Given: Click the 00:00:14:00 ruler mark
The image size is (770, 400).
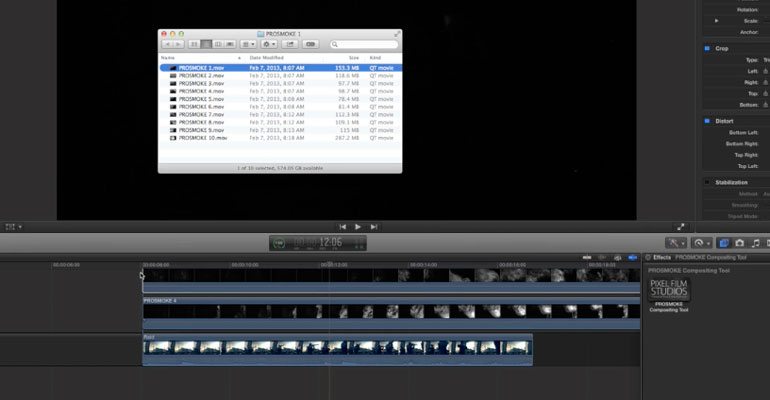Looking at the screenshot, I should coord(423,265).
